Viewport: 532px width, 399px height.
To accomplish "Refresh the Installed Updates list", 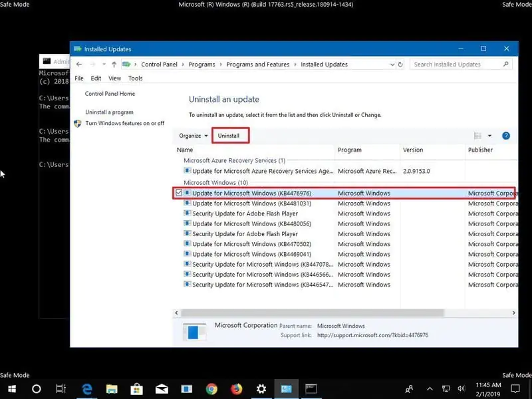I will (401, 65).
